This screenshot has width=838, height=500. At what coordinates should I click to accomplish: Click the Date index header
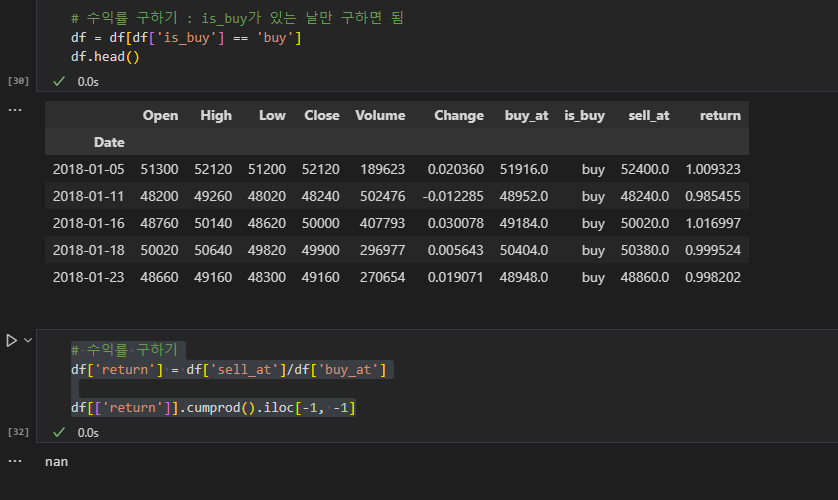click(109, 142)
